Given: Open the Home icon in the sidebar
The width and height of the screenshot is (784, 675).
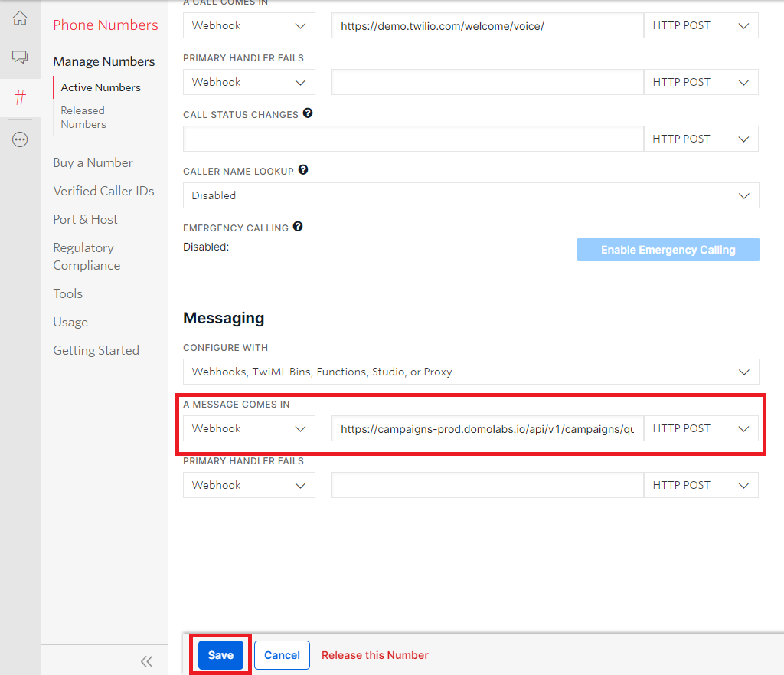Looking at the screenshot, I should click(x=21, y=17).
